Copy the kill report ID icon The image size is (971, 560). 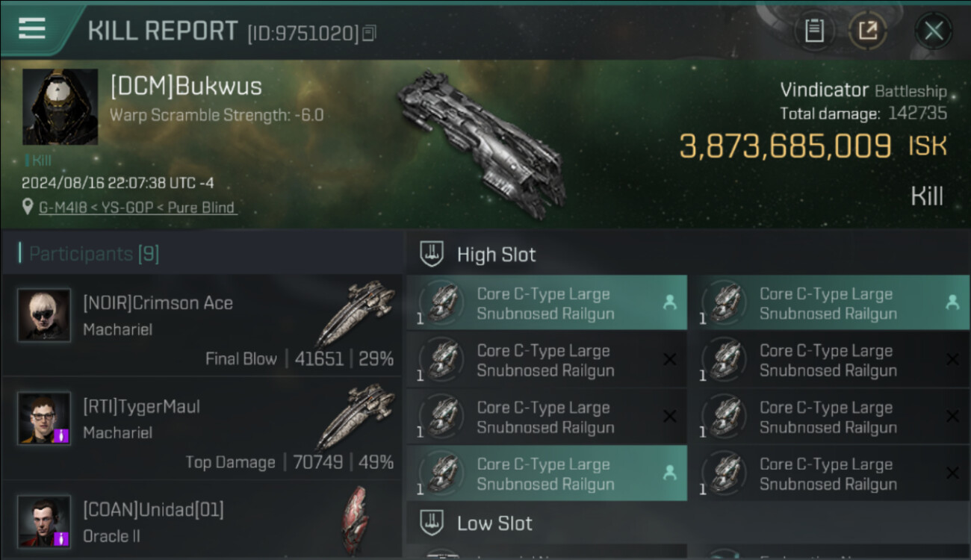tap(370, 34)
